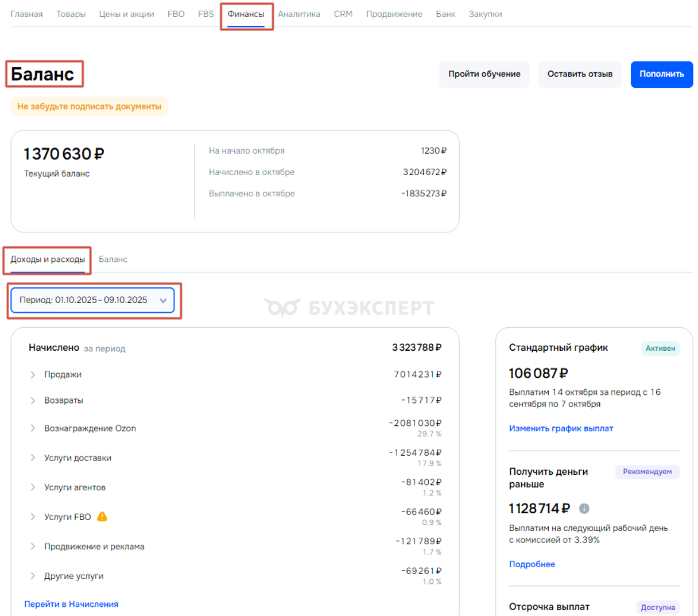Click the Выплачено в октябре amount -1 835 273 ₽
Viewport: 698px width, 616px height.
click(424, 193)
